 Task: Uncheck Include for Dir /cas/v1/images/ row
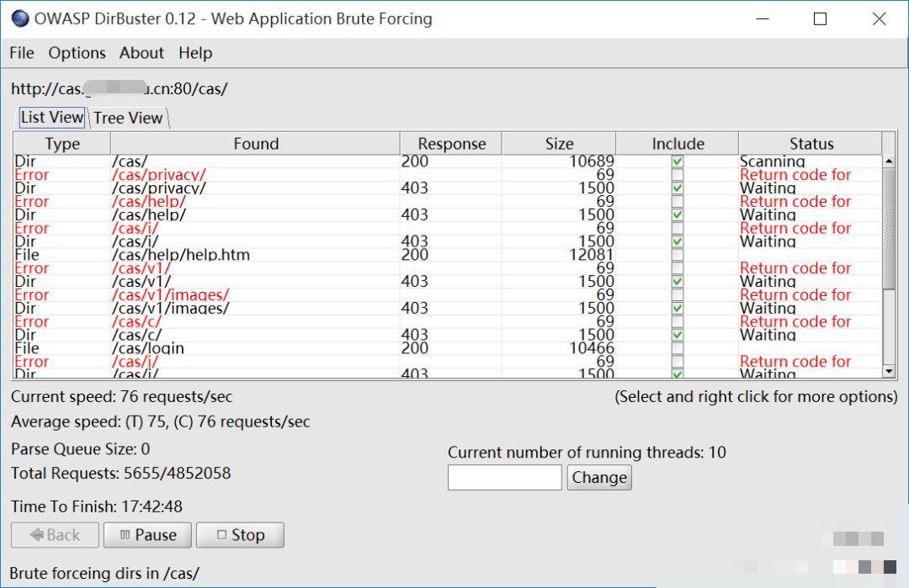point(677,308)
